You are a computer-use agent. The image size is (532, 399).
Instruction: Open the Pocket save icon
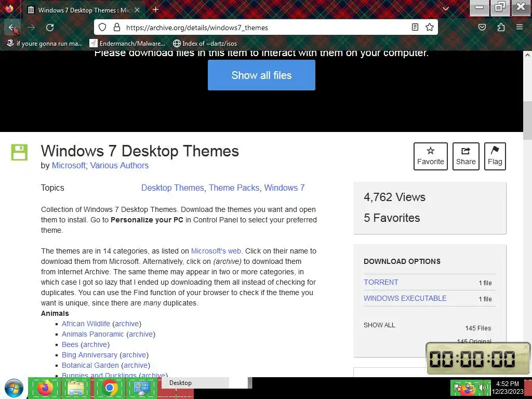482,27
